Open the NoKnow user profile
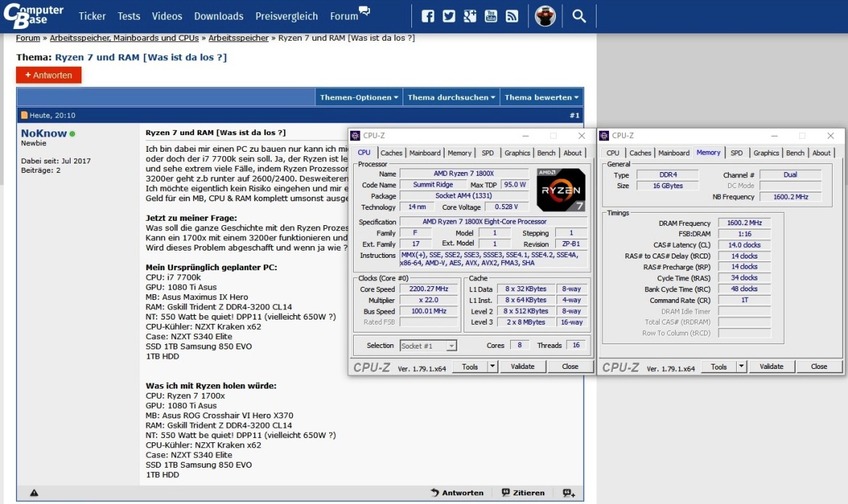Viewport: 848px width, 504px height. click(44, 133)
